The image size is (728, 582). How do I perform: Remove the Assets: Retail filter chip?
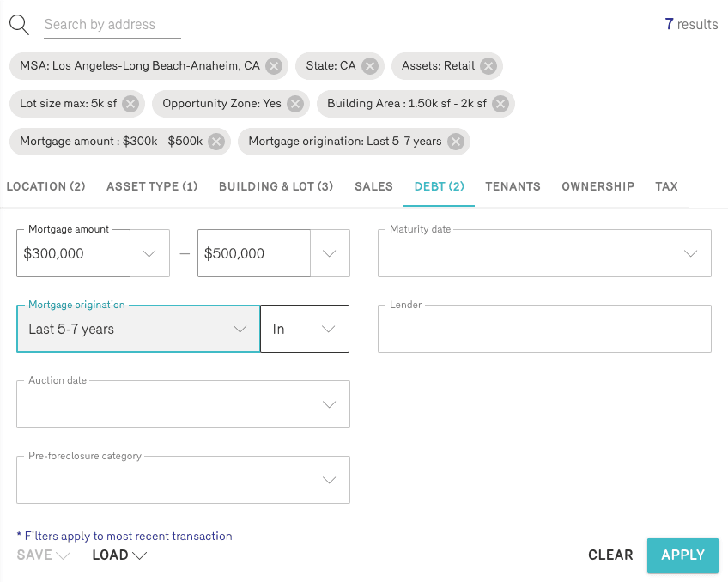tap(488, 66)
